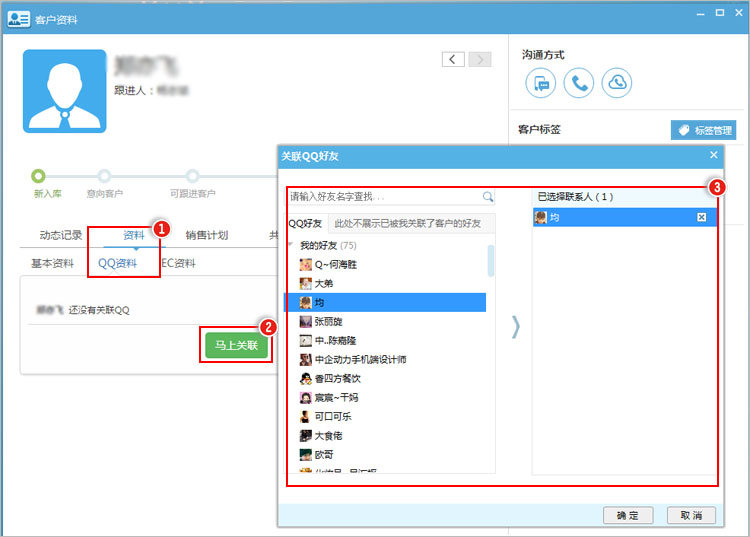Select the QQ好友 tab in dialog

tap(305, 223)
